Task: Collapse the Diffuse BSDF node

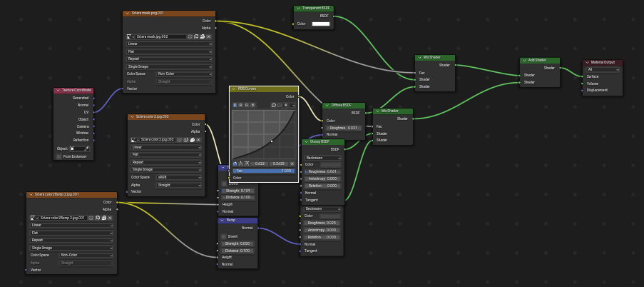Action: tap(327, 105)
